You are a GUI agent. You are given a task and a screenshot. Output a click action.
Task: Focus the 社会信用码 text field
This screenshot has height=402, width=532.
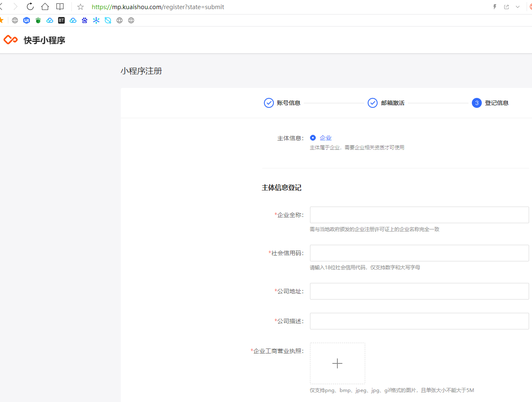point(419,253)
